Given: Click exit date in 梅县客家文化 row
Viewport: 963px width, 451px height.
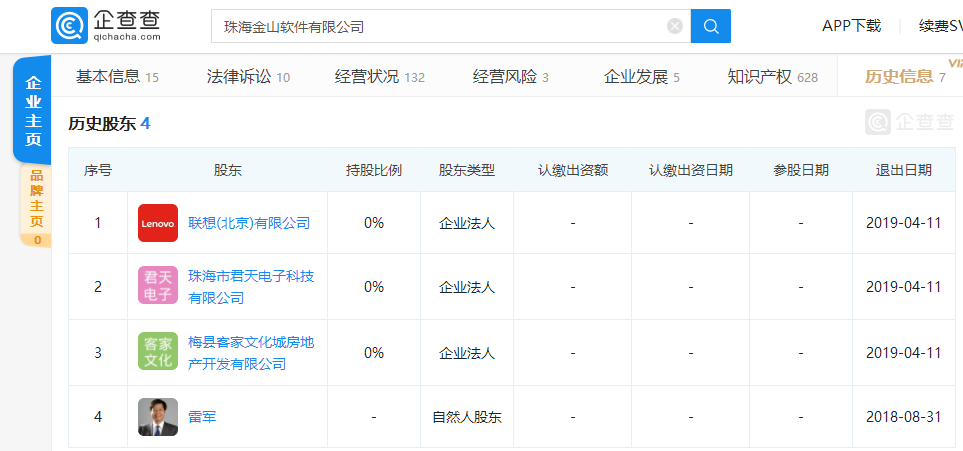Looking at the screenshot, I should point(903,353).
